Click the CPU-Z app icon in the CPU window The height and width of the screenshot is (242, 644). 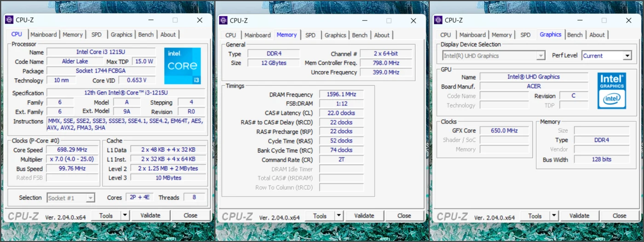[x=9, y=20]
